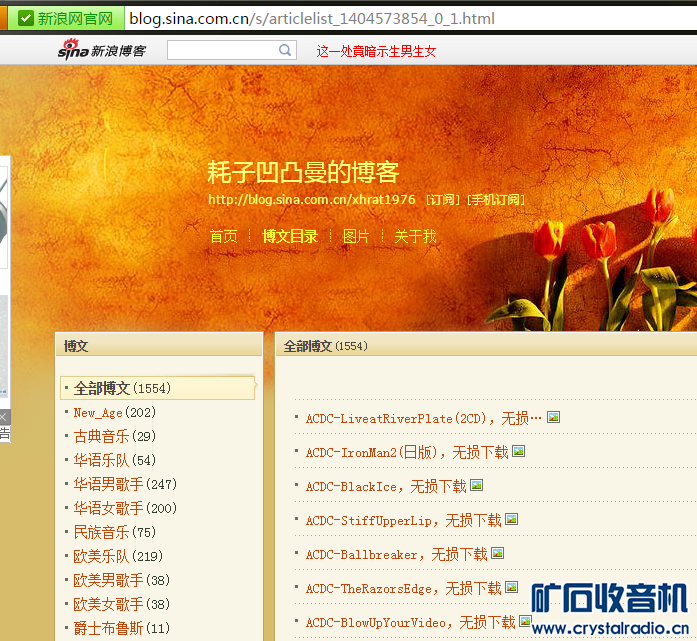
Task: Open post ACDC-IronMan2(日版)
Action: 407,453
